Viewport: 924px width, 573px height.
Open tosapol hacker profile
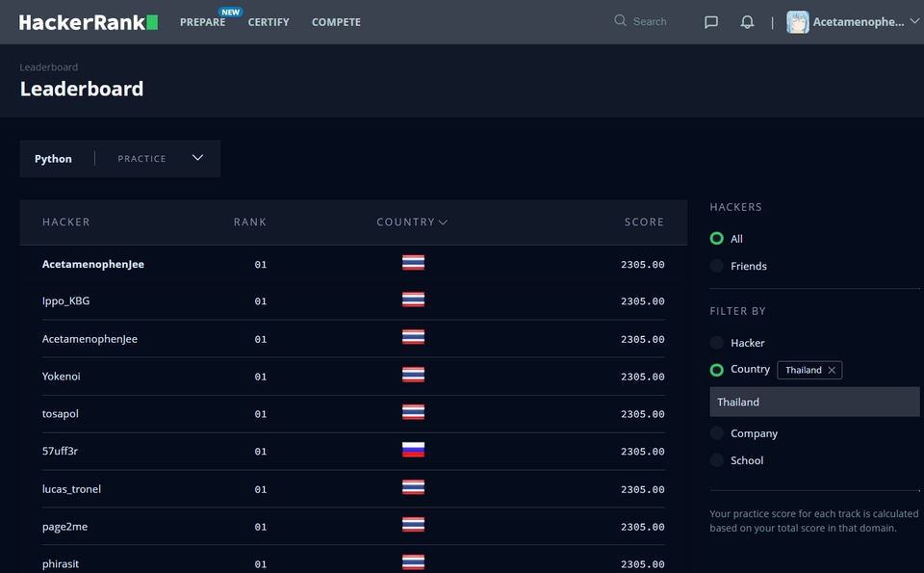[x=60, y=414]
